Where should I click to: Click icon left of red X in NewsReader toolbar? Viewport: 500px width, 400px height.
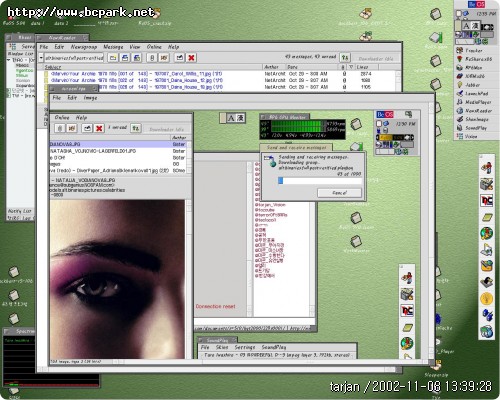coord(180,58)
